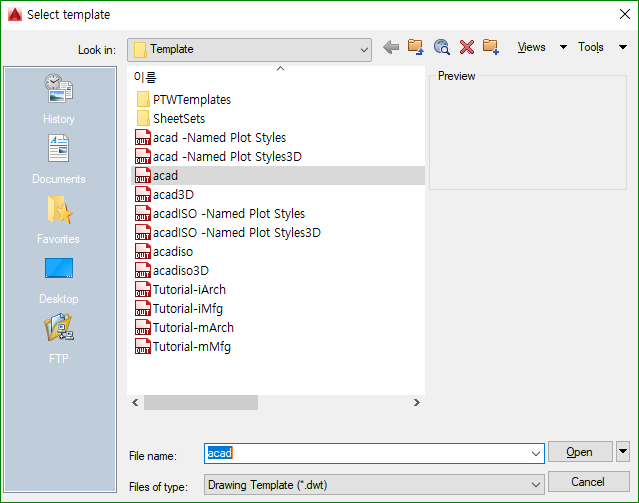
Task: Expand Views dropdown arrow
Action: [563, 47]
